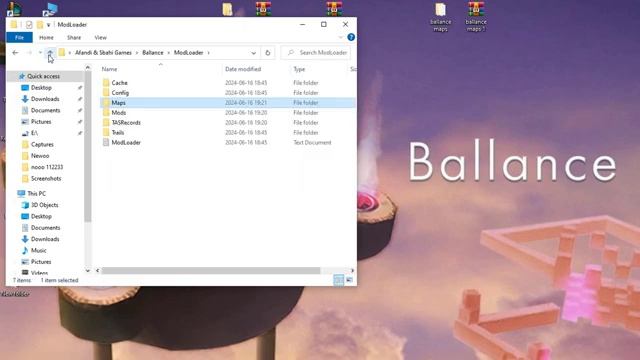Open the Home ribbon tab

point(46,38)
